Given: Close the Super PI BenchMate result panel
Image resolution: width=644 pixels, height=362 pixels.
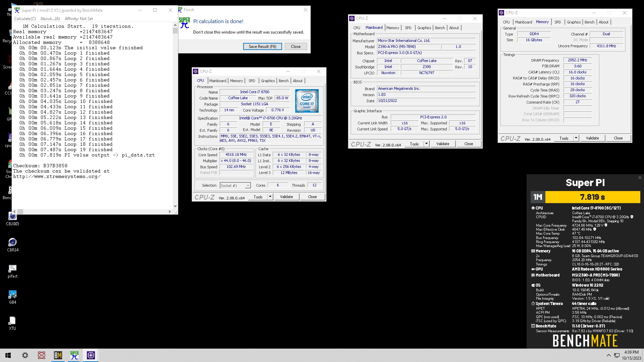Looking at the screenshot, I should [640, 178].
